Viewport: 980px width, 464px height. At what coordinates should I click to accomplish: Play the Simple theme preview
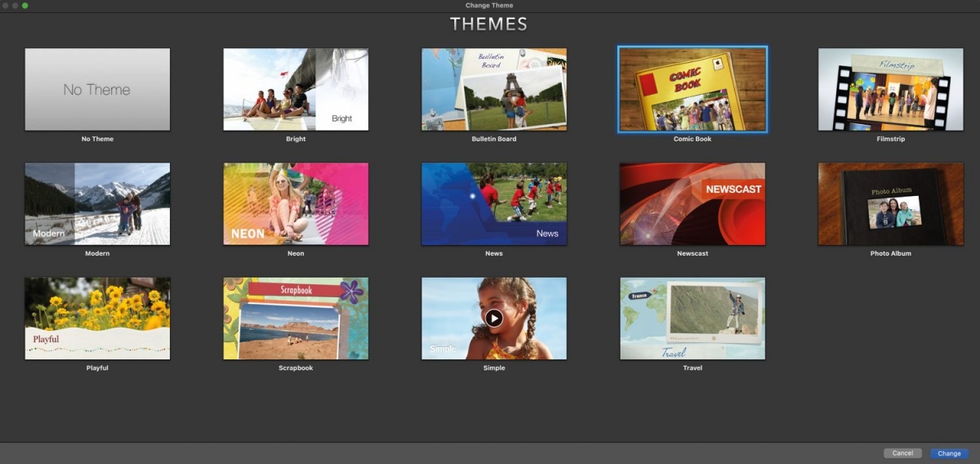493,318
